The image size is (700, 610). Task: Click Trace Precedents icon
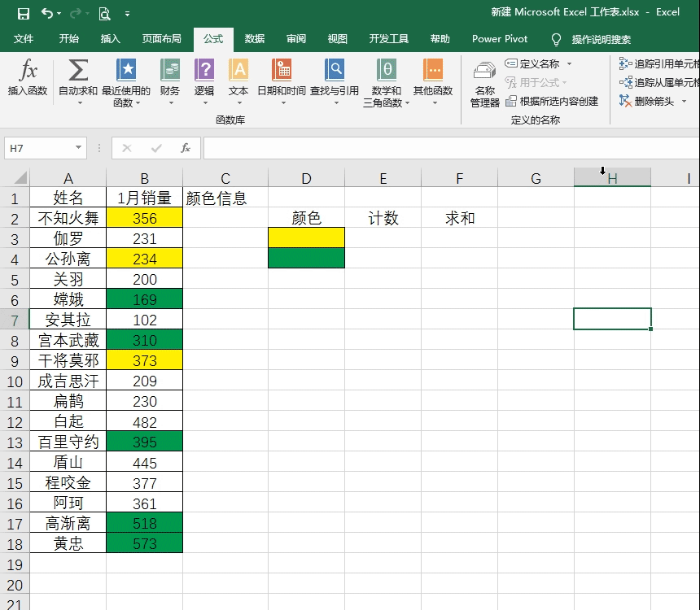point(625,63)
